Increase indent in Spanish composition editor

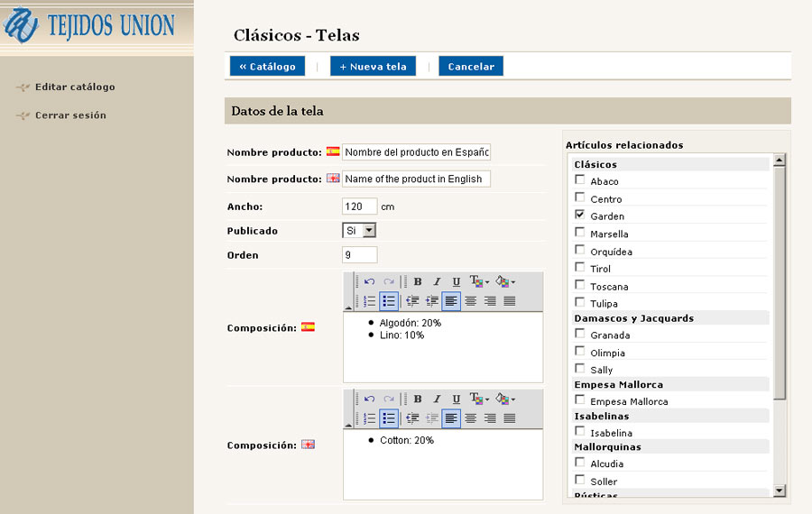coord(432,301)
